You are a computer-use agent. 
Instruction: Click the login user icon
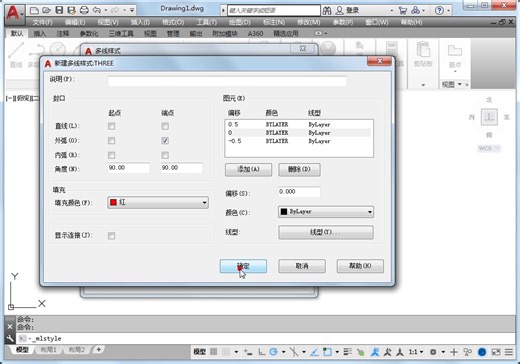tap(339, 11)
